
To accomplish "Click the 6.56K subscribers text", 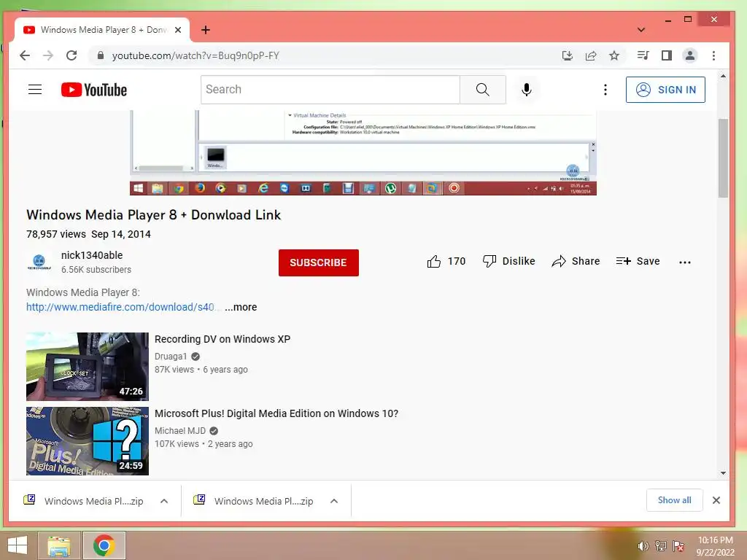I will [x=96, y=270].
